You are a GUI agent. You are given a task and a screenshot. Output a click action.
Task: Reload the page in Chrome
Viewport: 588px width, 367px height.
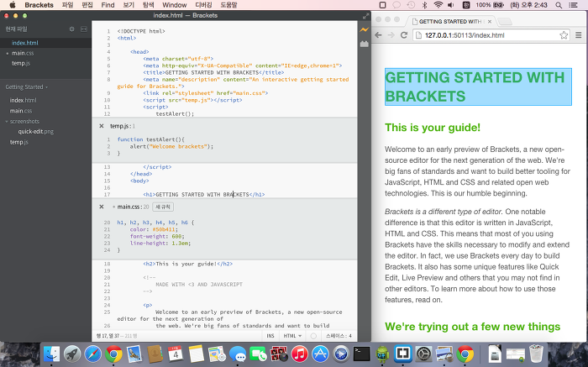[404, 35]
